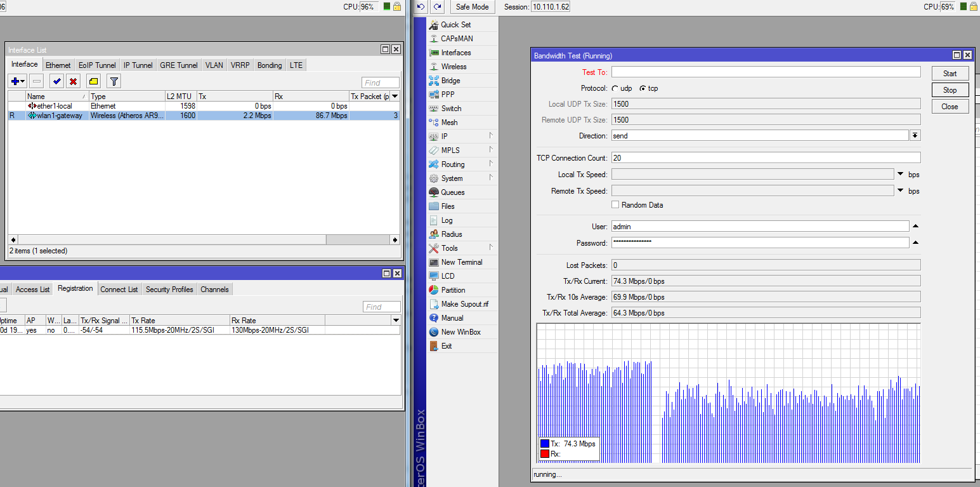Switch to the Ethernet tab
Image resolution: width=980 pixels, height=487 pixels.
pos(58,65)
